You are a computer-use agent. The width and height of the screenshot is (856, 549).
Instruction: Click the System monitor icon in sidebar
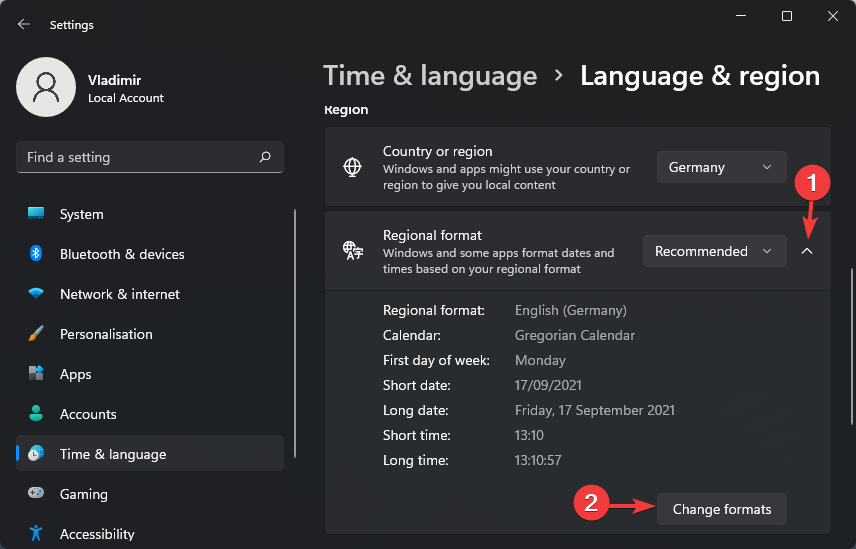[36, 214]
